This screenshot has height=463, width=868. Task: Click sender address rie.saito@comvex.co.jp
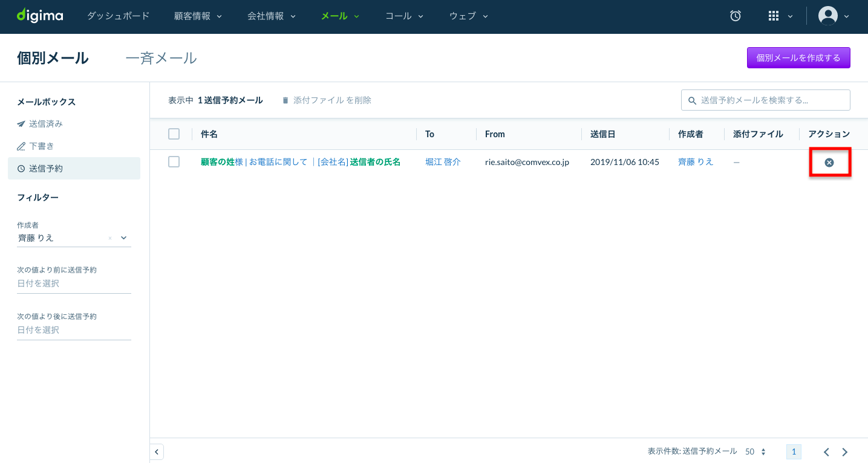[527, 162]
